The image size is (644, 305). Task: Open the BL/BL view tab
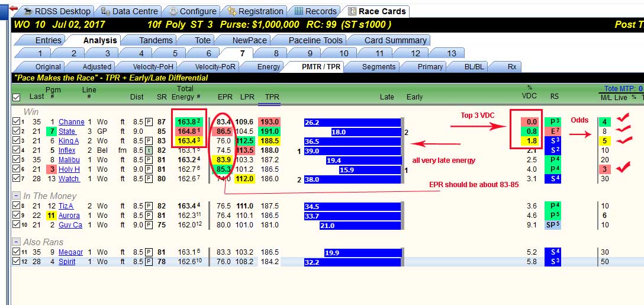[474, 66]
